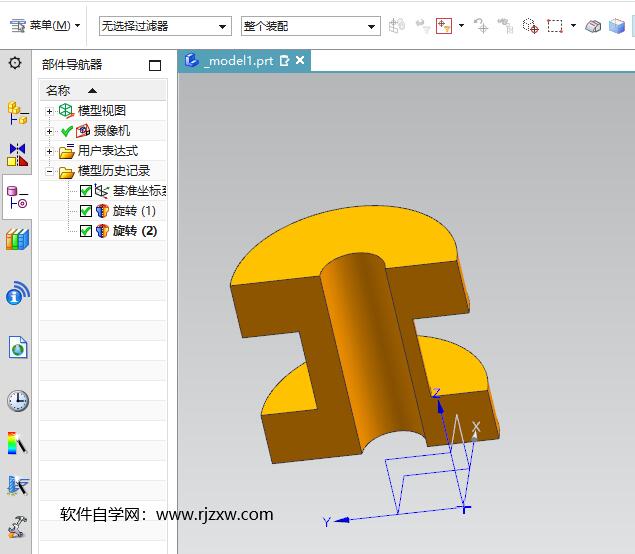Image resolution: width=635 pixels, height=554 pixels.
Task: Select the rectangle selection tool icon
Action: (555, 26)
